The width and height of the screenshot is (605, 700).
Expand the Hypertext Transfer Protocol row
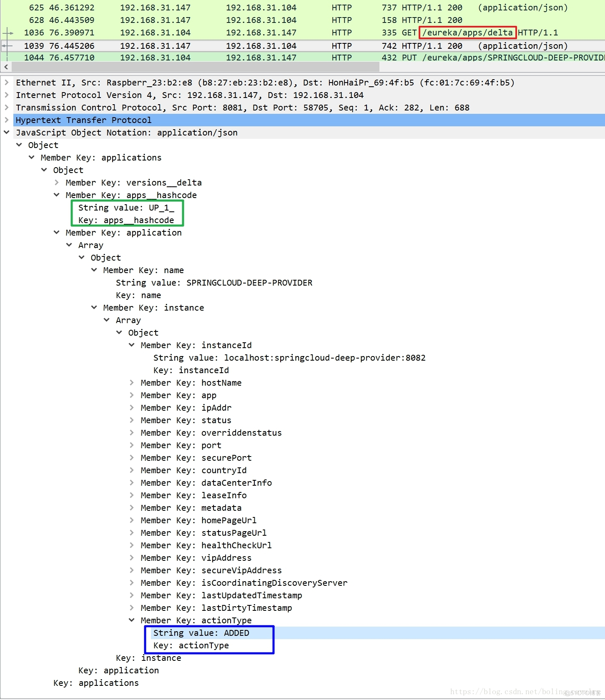click(7, 120)
